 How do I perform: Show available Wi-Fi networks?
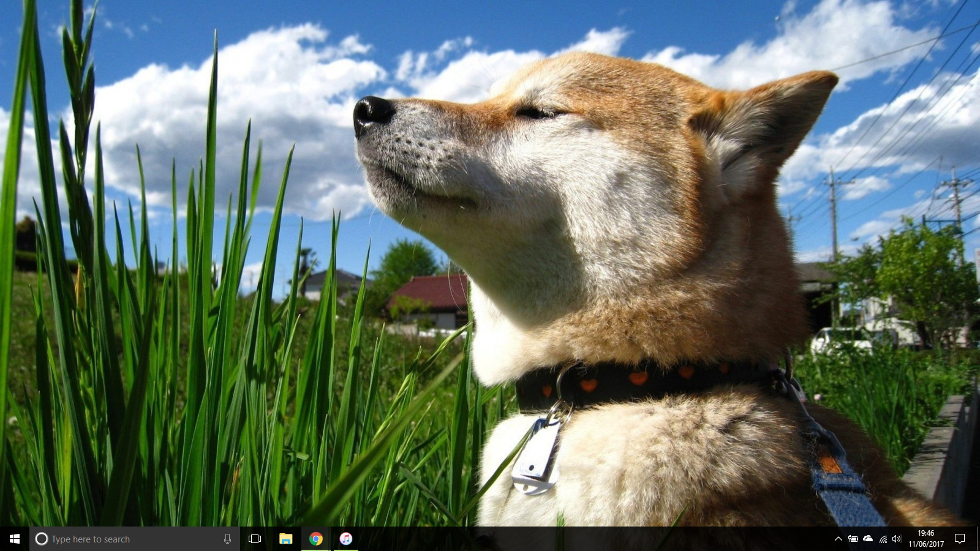click(x=883, y=539)
